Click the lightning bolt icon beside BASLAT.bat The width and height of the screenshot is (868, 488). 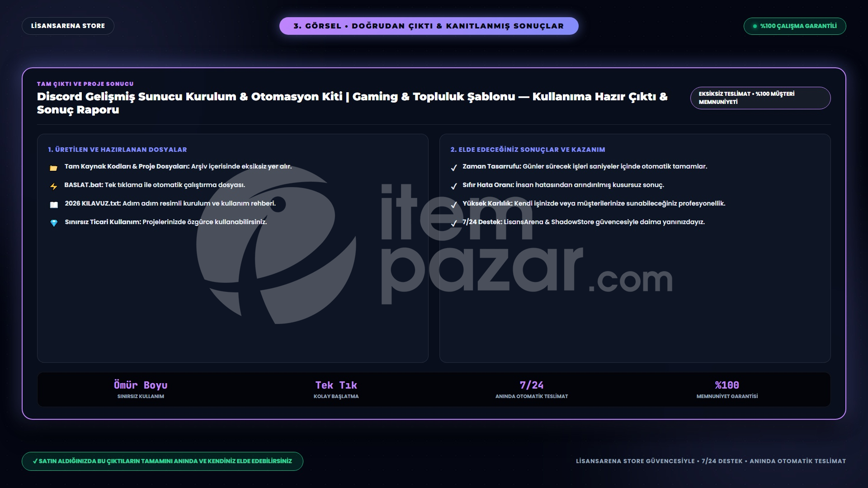(x=53, y=186)
